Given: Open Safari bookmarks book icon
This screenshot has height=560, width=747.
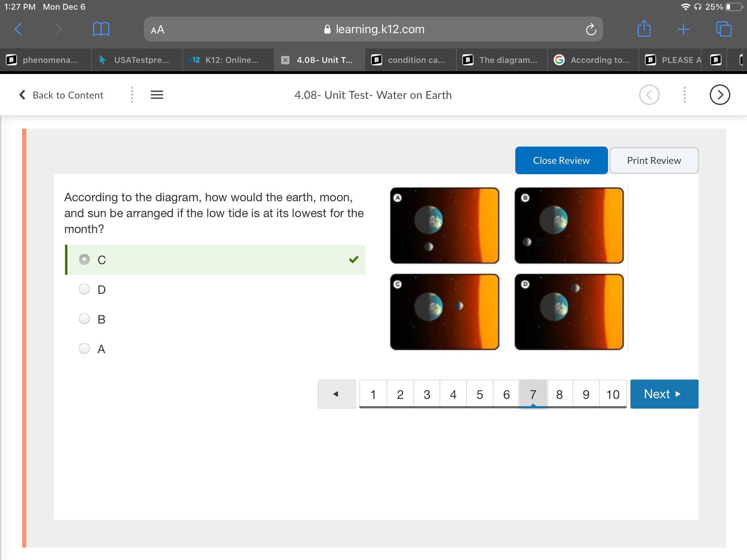Looking at the screenshot, I should (101, 29).
